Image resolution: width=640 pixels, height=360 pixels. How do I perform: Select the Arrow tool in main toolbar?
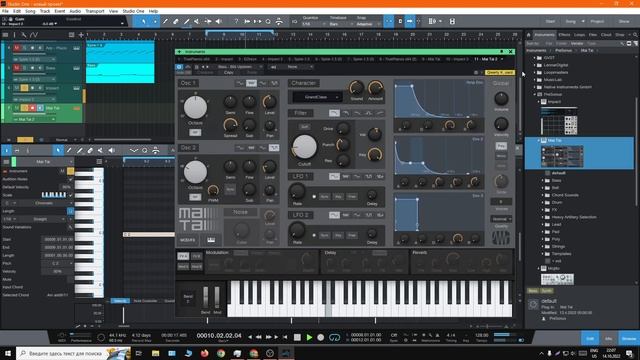coord(144,21)
